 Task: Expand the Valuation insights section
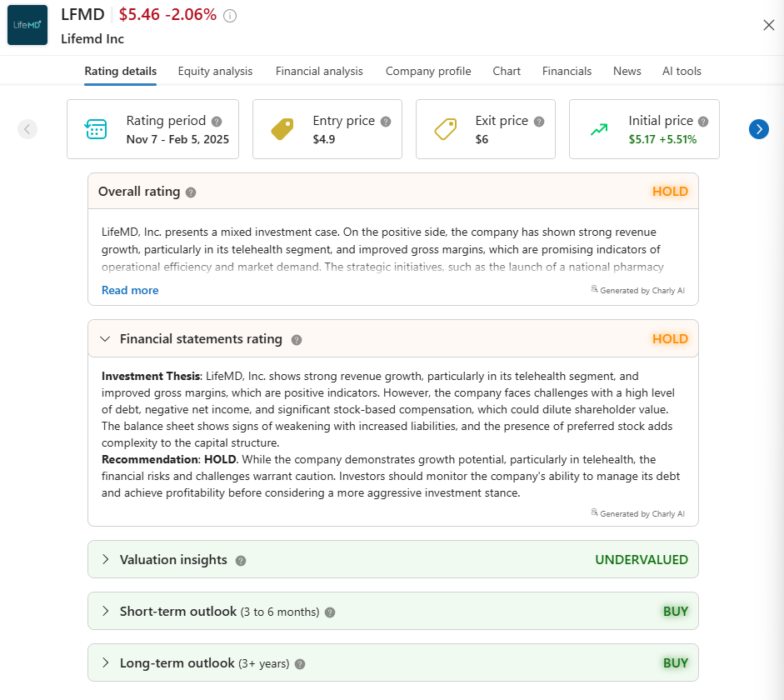click(105, 559)
